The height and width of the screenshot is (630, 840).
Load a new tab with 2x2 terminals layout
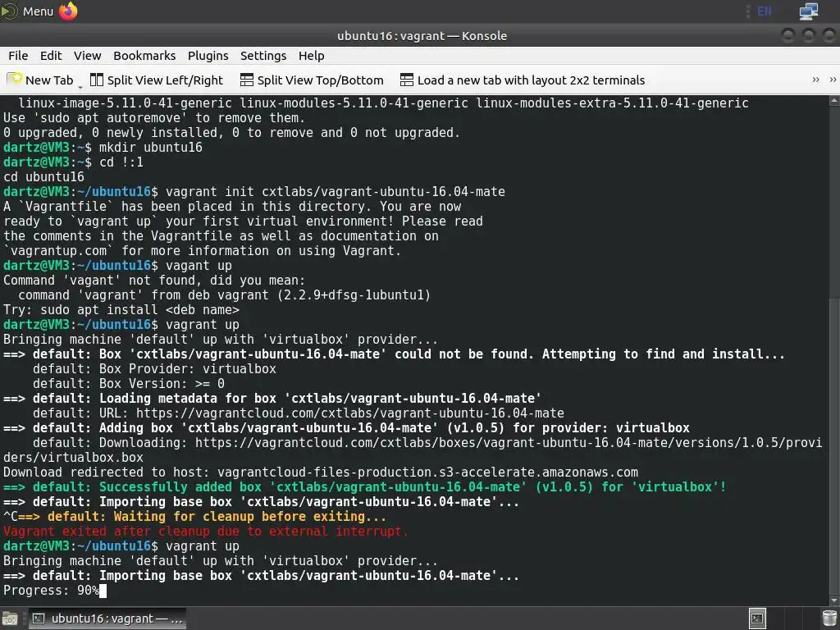(x=523, y=80)
